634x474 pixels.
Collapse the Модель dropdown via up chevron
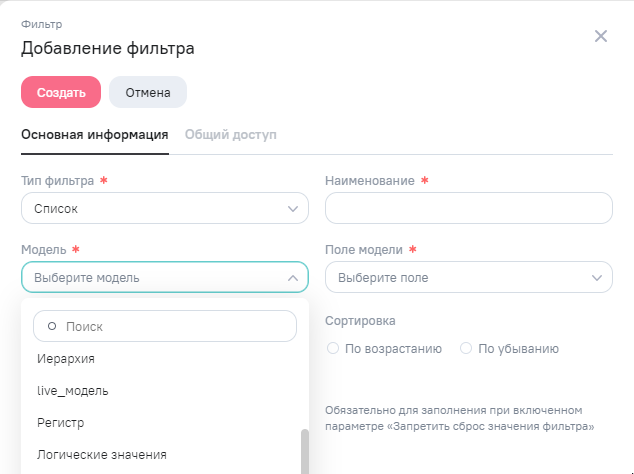click(292, 277)
